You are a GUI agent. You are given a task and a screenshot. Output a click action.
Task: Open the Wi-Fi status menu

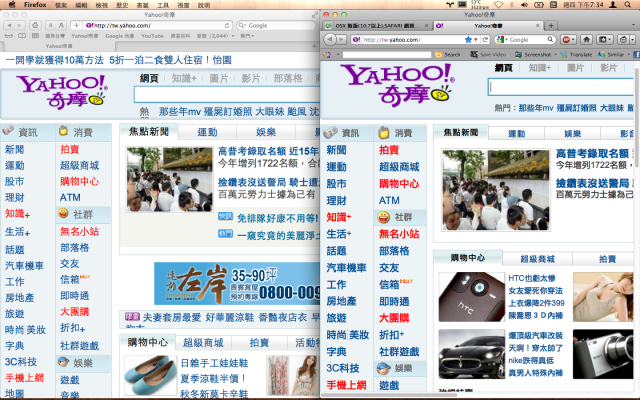[x=498, y=5]
